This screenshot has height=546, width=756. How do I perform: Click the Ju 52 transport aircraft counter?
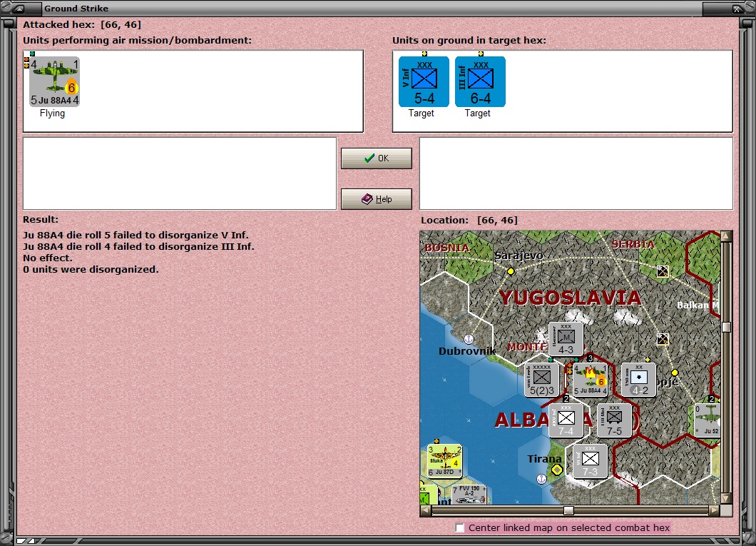click(707, 420)
